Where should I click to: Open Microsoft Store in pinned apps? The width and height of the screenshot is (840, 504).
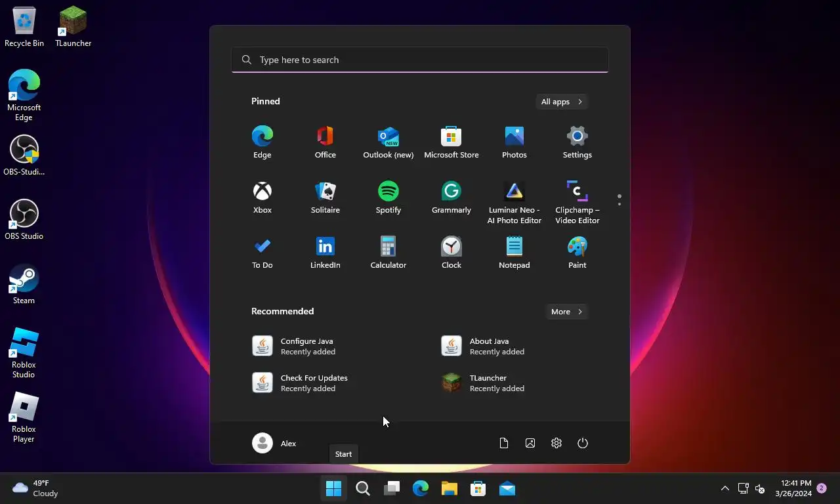coord(451,142)
